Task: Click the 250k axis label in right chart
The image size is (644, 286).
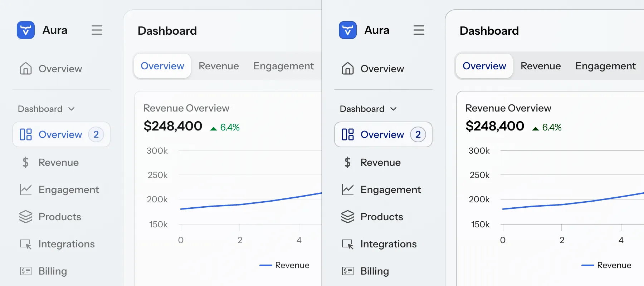Action: click(480, 175)
